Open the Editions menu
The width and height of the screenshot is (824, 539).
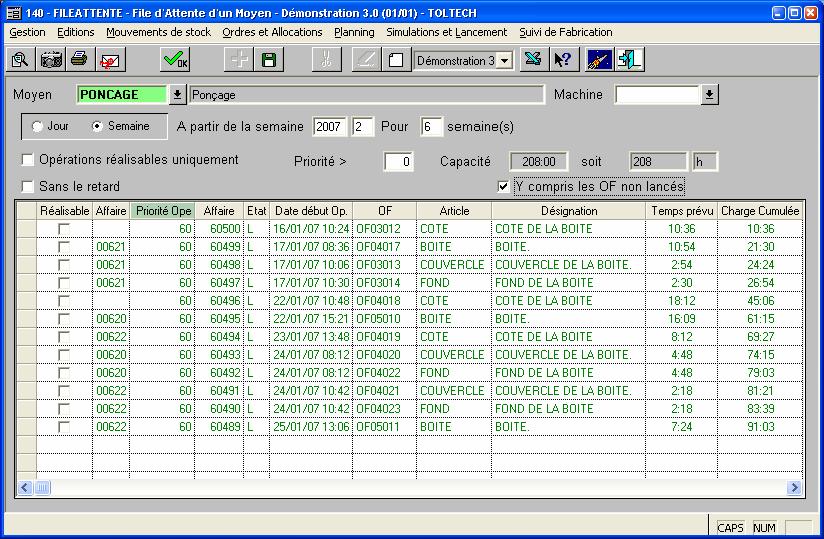point(76,32)
